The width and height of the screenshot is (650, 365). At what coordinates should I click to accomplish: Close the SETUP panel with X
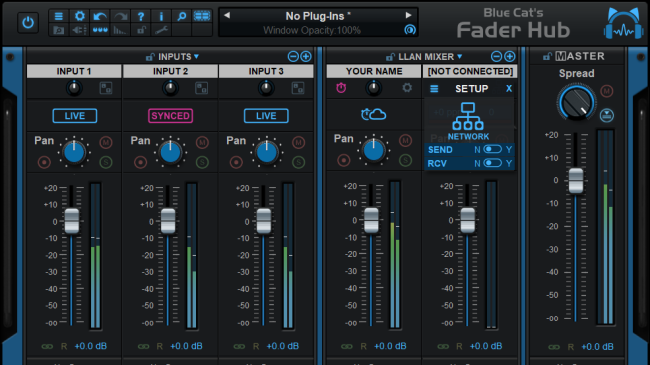point(509,89)
